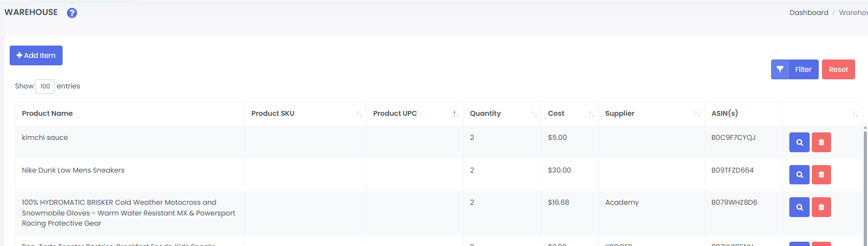
Task: Sort by Product UPC column
Action: coord(414,114)
